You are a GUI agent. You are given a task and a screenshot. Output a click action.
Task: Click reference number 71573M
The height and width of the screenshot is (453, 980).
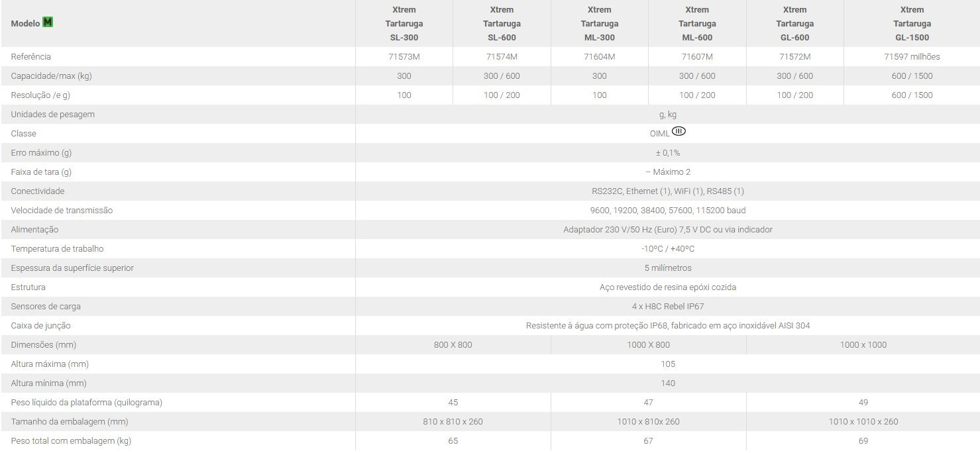pyautogui.click(x=404, y=57)
